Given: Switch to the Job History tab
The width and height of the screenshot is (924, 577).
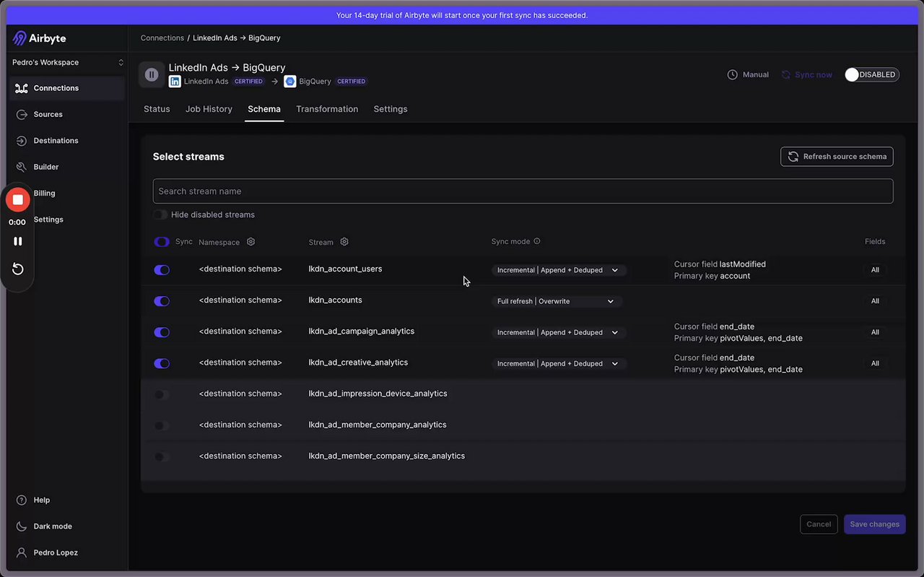Looking at the screenshot, I should click(209, 109).
